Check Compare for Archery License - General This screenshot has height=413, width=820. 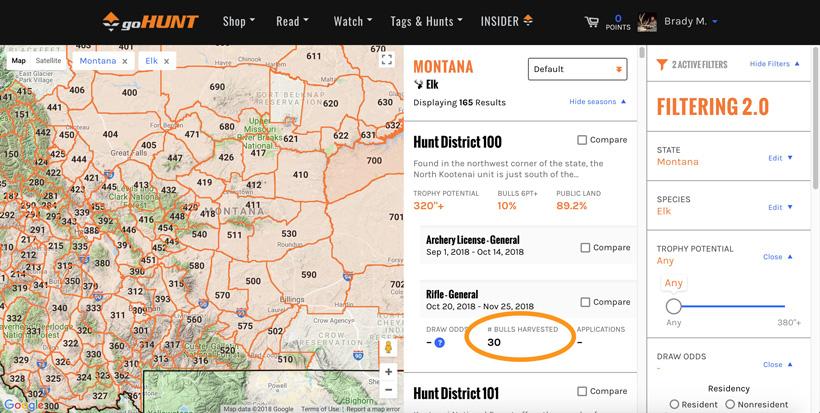[x=586, y=248]
